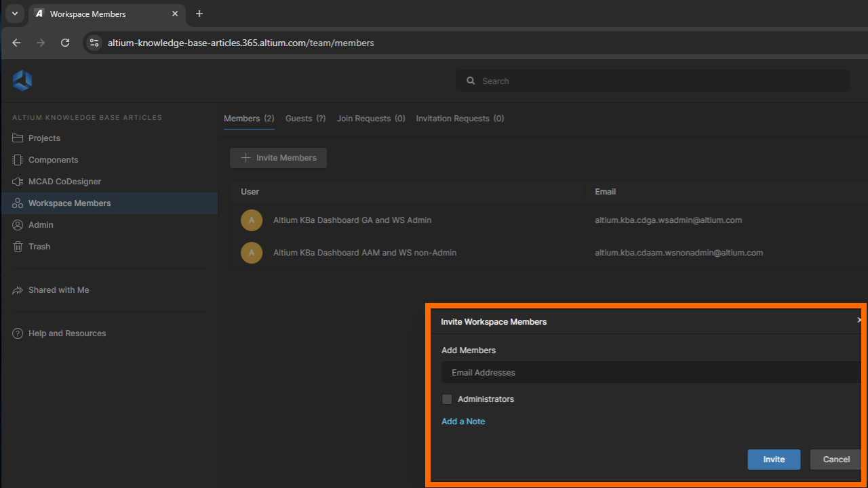Open the browser tab list dropdown
The height and width of the screenshot is (488, 868).
(15, 14)
